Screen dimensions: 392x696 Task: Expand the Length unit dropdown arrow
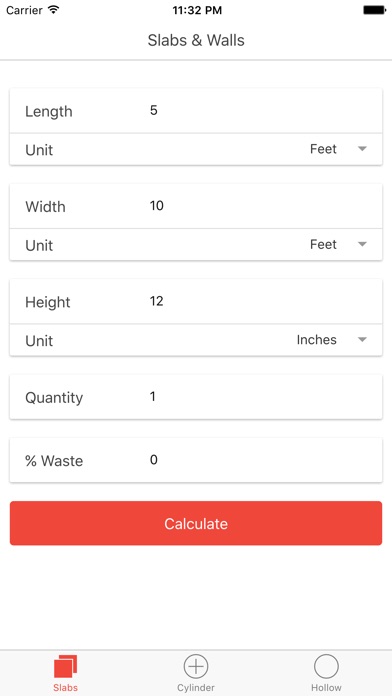pyautogui.click(x=362, y=149)
